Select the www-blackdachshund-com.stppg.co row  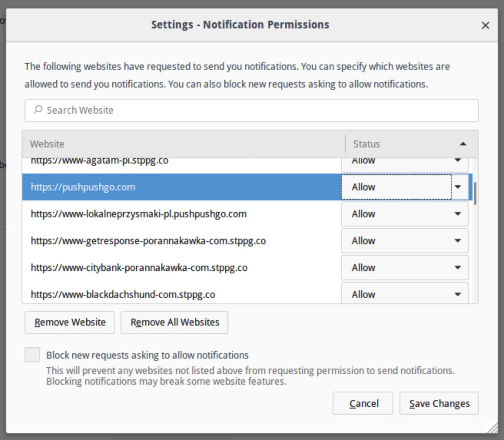(181, 294)
